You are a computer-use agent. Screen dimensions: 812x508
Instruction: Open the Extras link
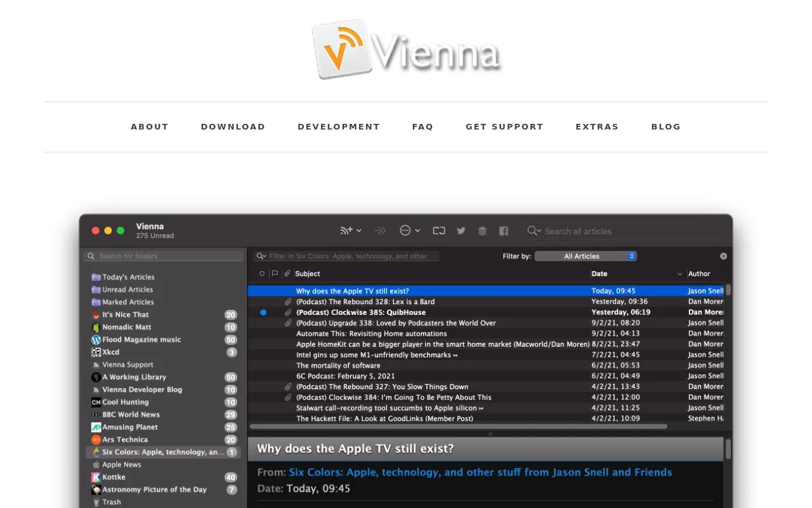pos(597,127)
